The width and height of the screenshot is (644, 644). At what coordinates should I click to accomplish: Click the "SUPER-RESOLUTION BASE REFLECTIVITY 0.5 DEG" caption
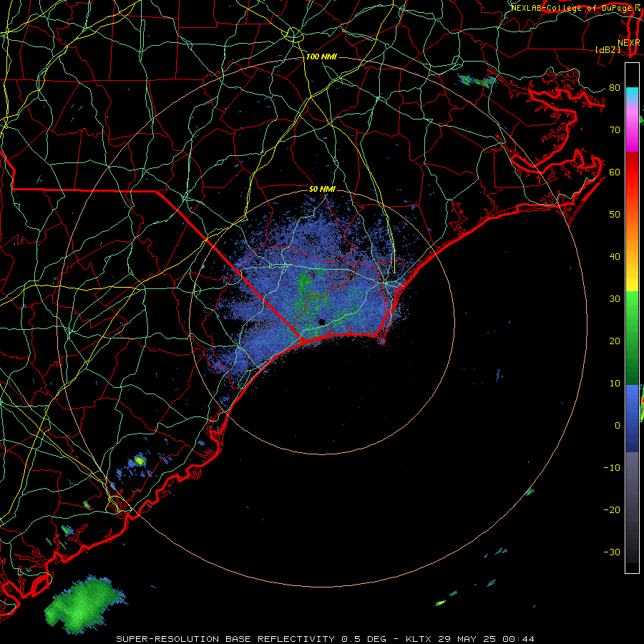pyautogui.click(x=251, y=639)
